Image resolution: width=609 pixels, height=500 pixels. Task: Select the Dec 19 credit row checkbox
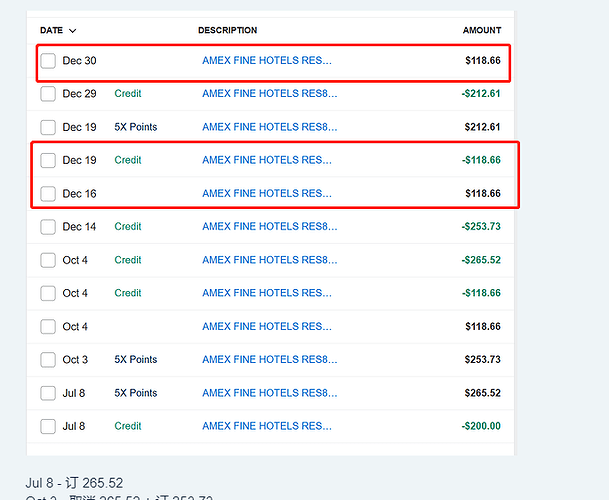click(x=48, y=160)
